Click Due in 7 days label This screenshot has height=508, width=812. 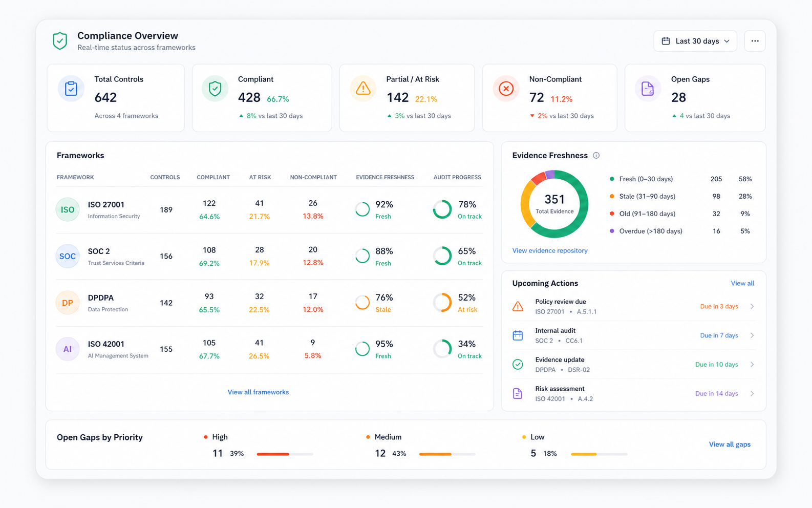click(719, 335)
